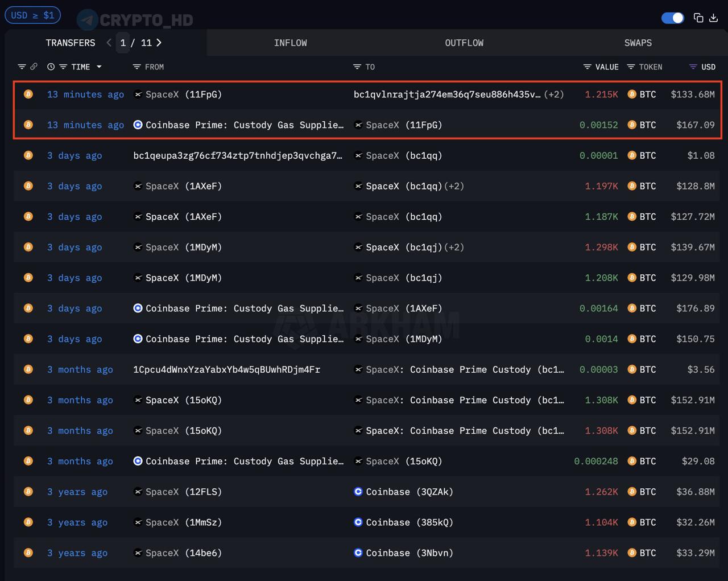Go to next transfers page arrow

(x=159, y=43)
